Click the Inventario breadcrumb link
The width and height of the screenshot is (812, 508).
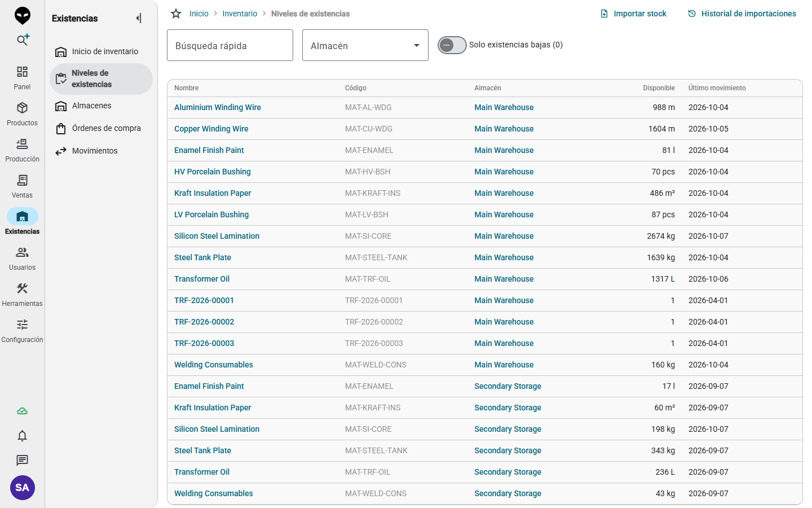click(x=240, y=14)
